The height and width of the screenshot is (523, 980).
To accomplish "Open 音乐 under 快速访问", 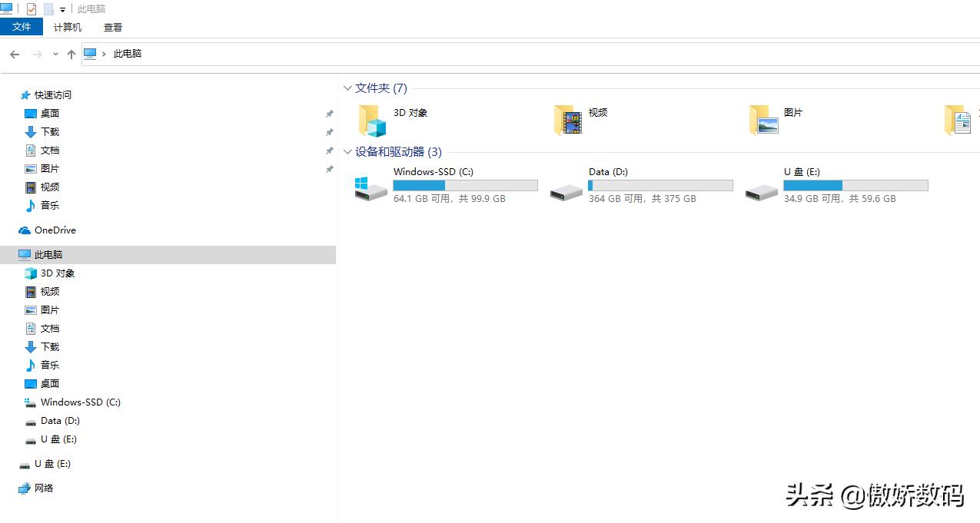I will pos(50,206).
